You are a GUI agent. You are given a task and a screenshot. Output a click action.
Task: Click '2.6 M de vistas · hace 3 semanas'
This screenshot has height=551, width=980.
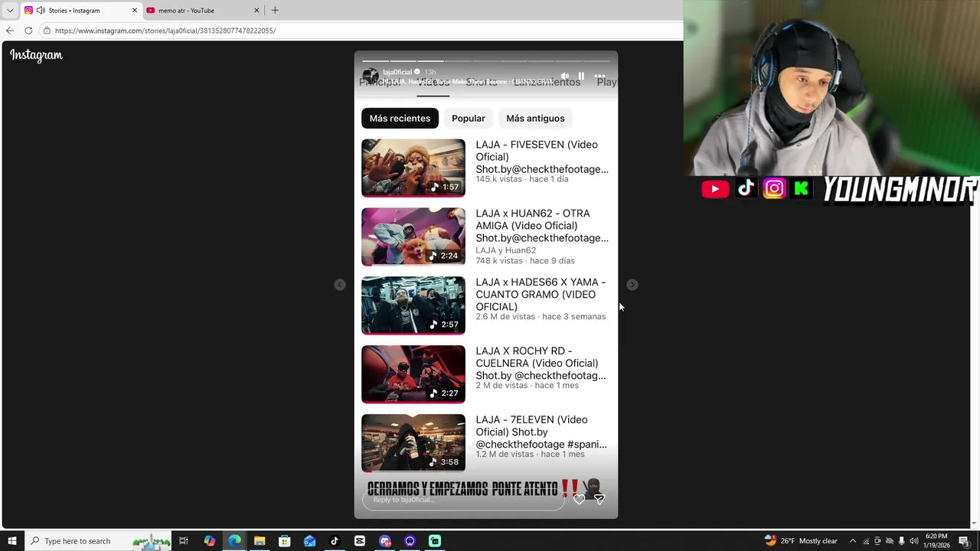[x=541, y=317]
